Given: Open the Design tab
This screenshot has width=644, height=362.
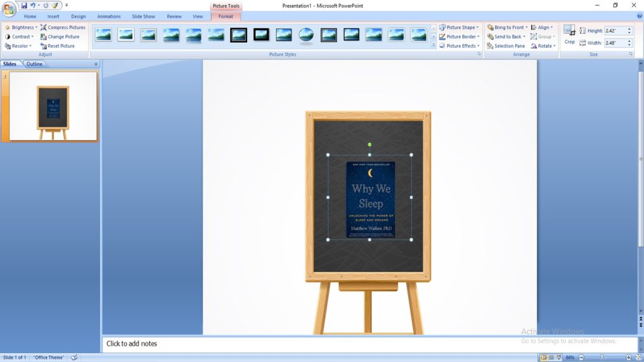Looking at the screenshot, I should click(x=78, y=16).
